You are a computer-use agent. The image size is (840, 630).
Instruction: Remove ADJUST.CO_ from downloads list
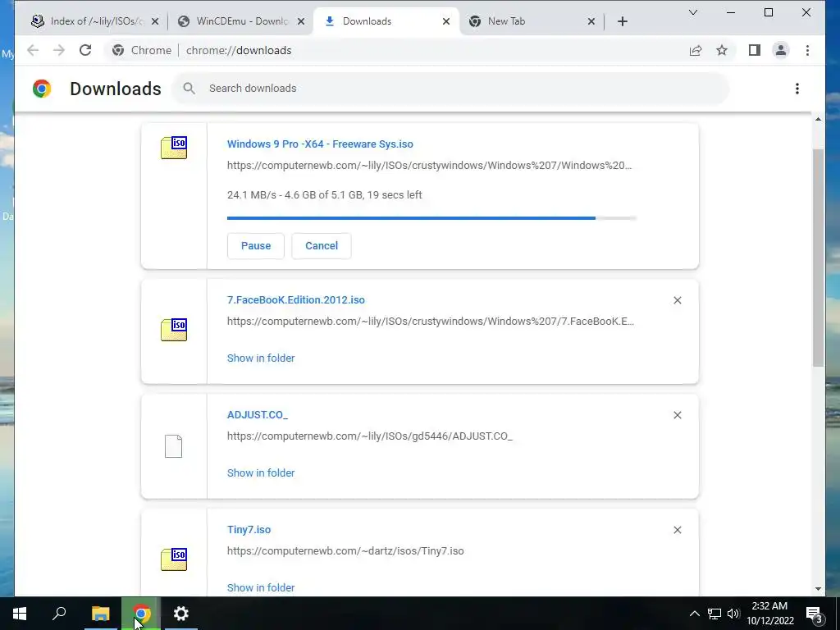coord(677,415)
